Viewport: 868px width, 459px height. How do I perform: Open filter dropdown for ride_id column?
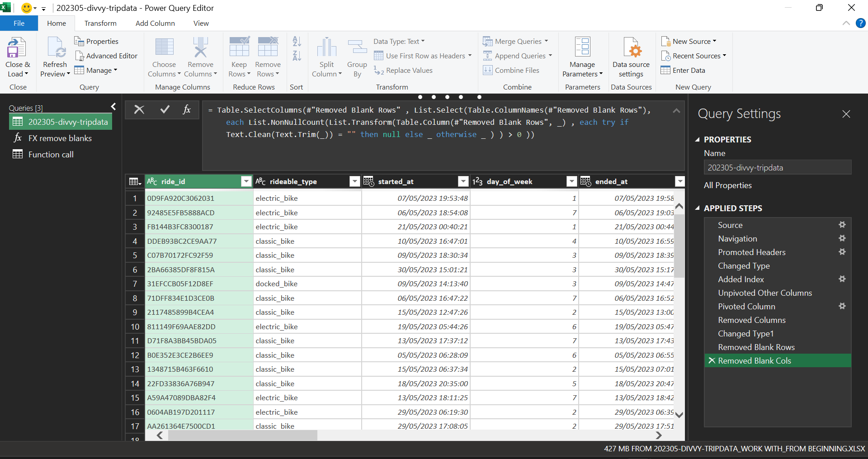click(246, 181)
